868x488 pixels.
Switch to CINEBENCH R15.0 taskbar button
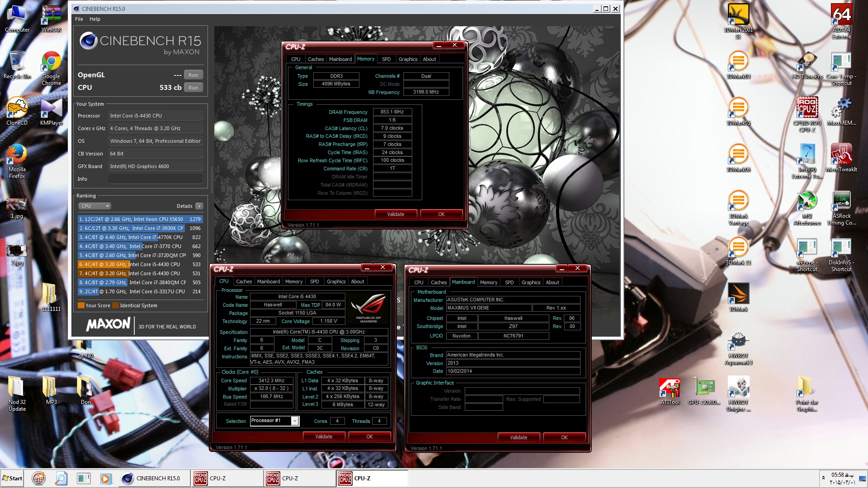(x=155, y=478)
